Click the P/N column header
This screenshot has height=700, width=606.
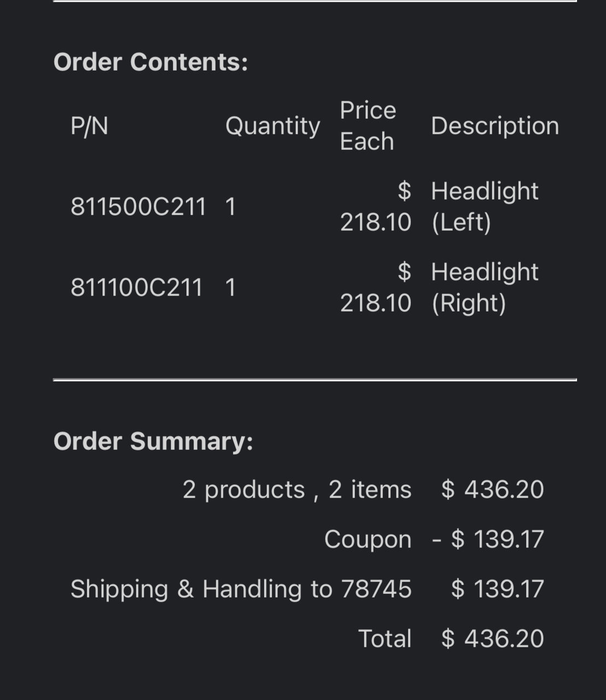point(89,126)
